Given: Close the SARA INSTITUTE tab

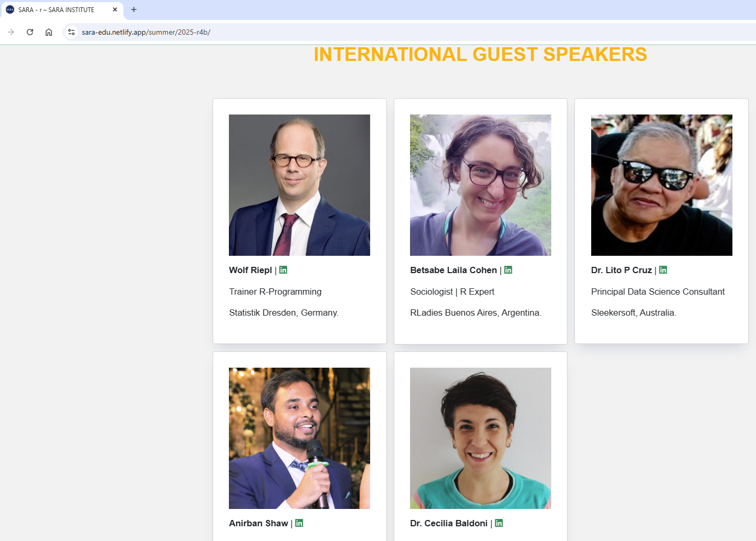Looking at the screenshot, I should pos(115,9).
